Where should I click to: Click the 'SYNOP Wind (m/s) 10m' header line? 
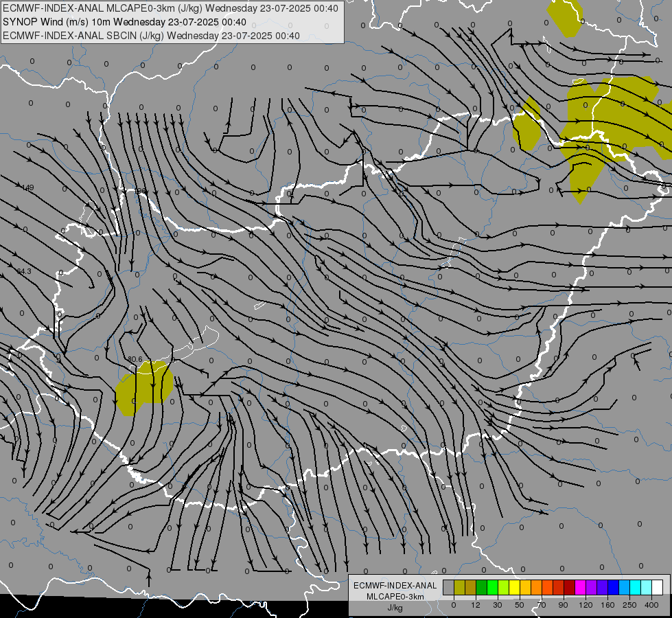124,22
